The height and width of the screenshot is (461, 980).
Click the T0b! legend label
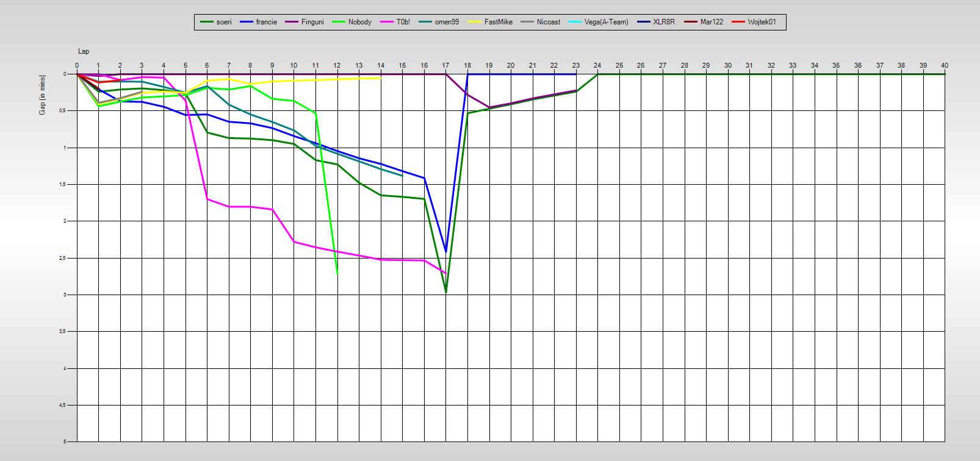coord(403,22)
